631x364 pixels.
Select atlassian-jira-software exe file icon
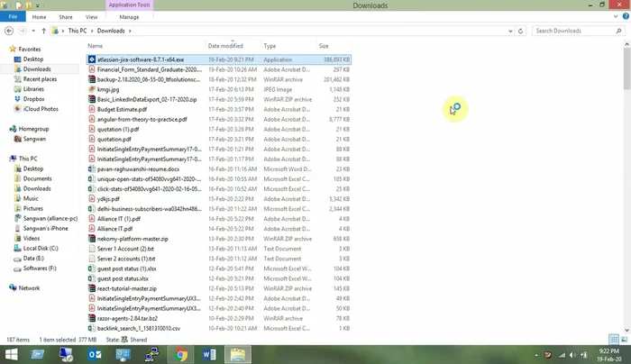point(92,59)
